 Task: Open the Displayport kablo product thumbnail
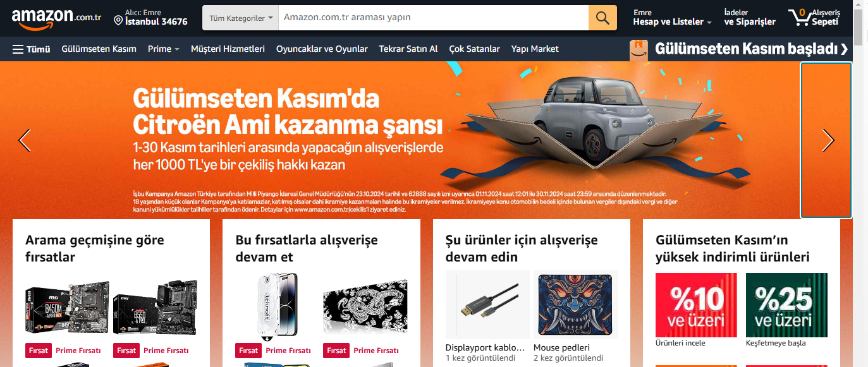(x=487, y=305)
